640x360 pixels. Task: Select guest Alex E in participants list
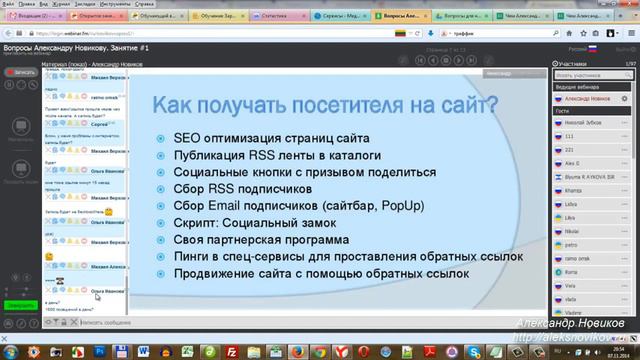pos(592,164)
